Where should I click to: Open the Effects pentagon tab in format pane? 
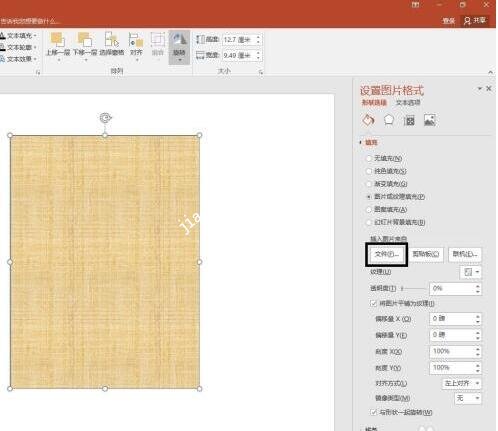(389, 120)
